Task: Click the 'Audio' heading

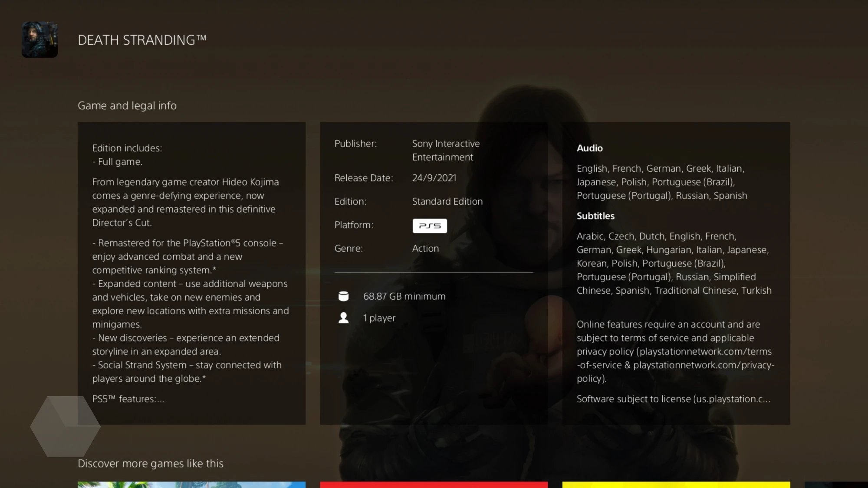Action: coord(589,148)
